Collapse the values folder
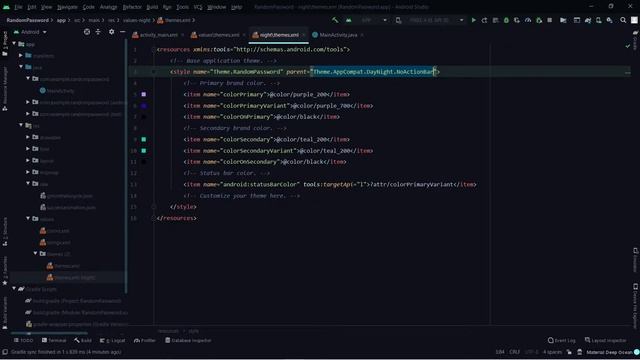 [28, 219]
